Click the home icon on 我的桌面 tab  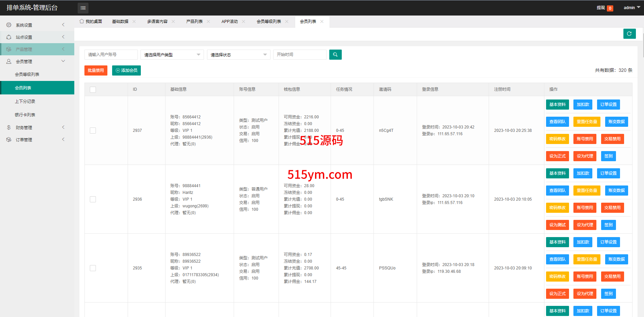82,21
